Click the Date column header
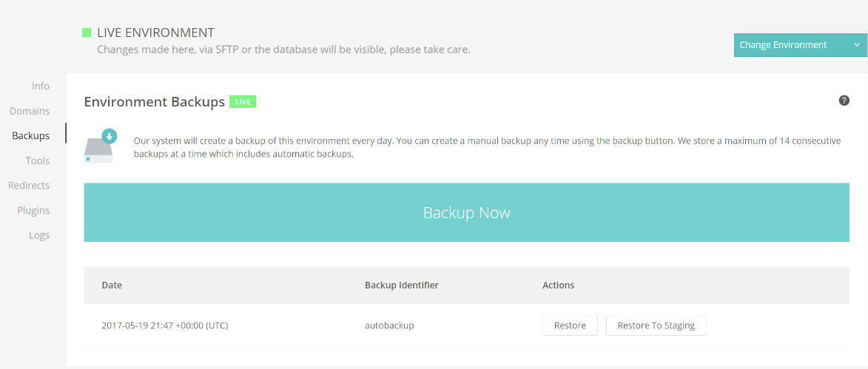This screenshot has height=369, width=868. tap(112, 285)
